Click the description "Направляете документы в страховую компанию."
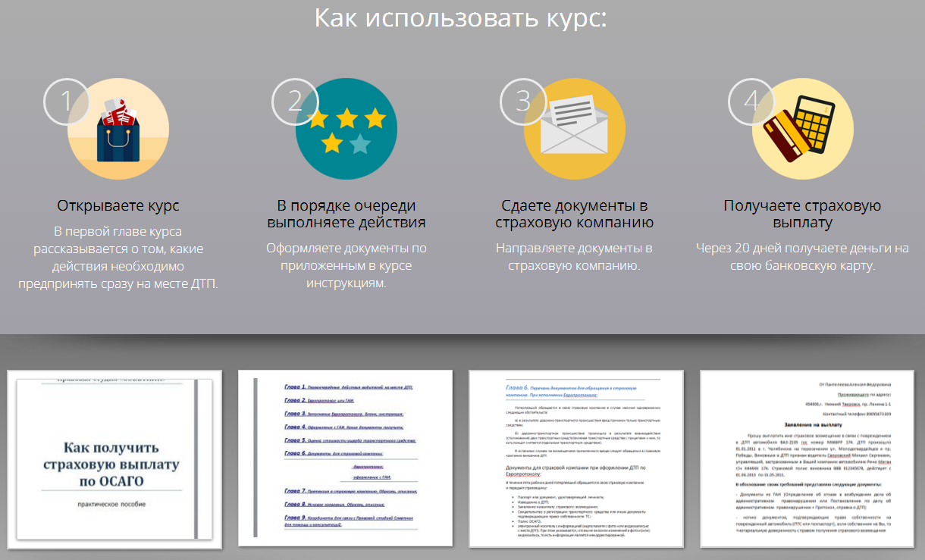 click(575, 257)
